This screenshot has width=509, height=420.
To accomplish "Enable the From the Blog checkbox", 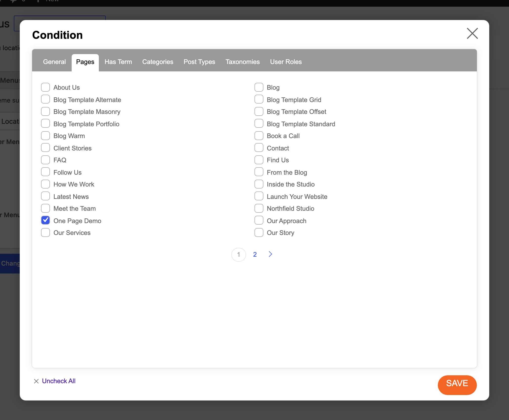I will point(259,172).
